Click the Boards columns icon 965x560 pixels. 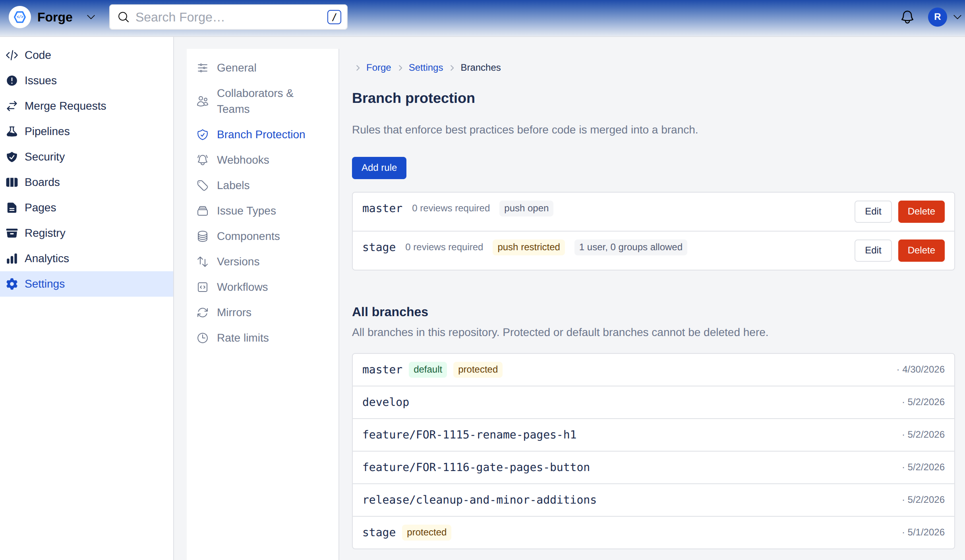pos(12,182)
